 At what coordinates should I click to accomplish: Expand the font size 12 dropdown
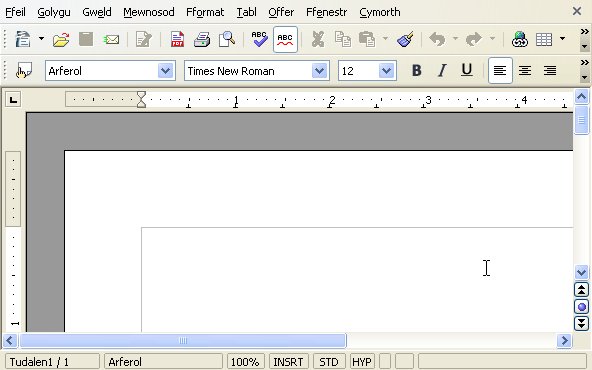[386, 71]
